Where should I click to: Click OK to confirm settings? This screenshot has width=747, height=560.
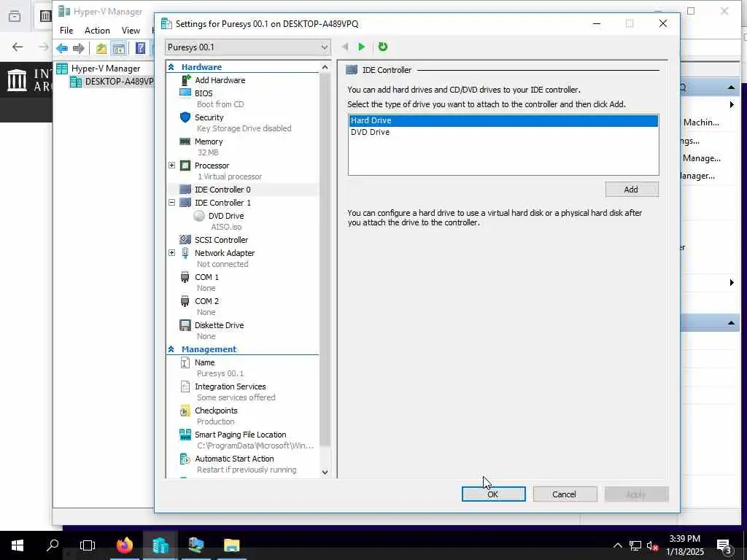pyautogui.click(x=494, y=494)
